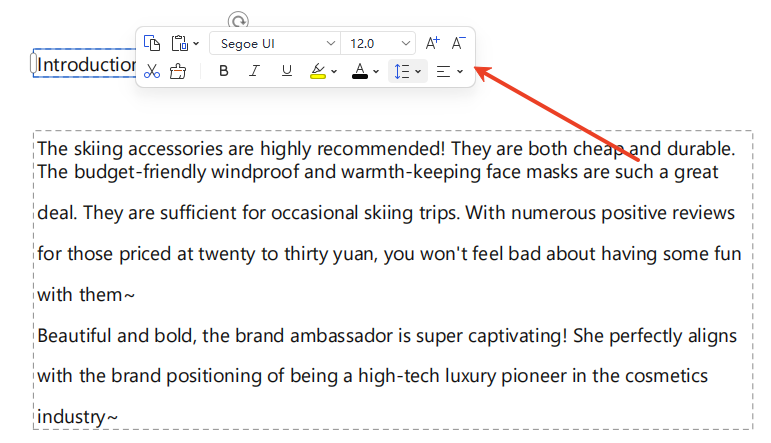Apply the black font color
Image resolution: width=771 pixels, height=443 pixels.
(360, 71)
